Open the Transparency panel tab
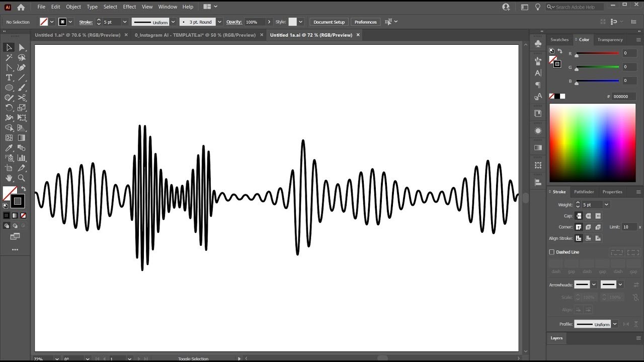Screen dimensions: 644x362 (610, 40)
